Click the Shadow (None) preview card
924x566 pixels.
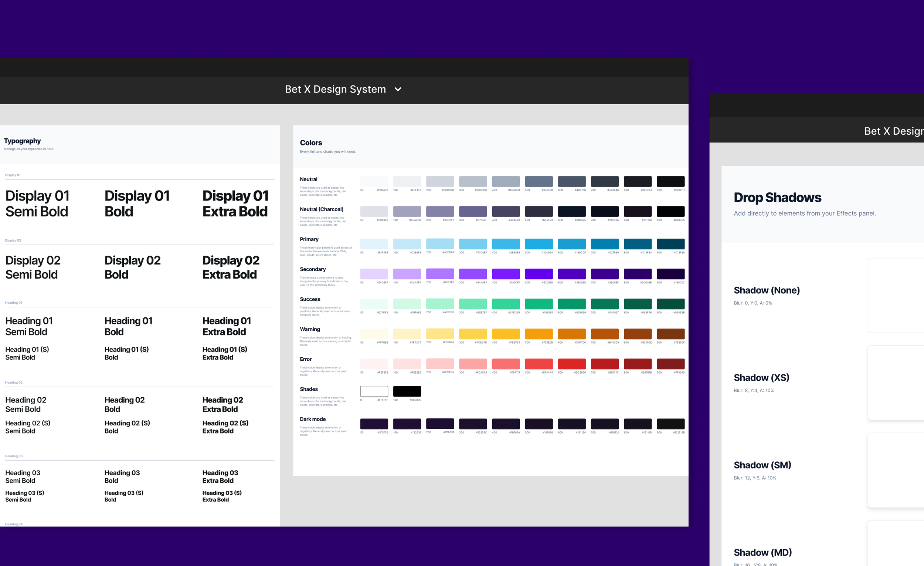click(x=896, y=295)
